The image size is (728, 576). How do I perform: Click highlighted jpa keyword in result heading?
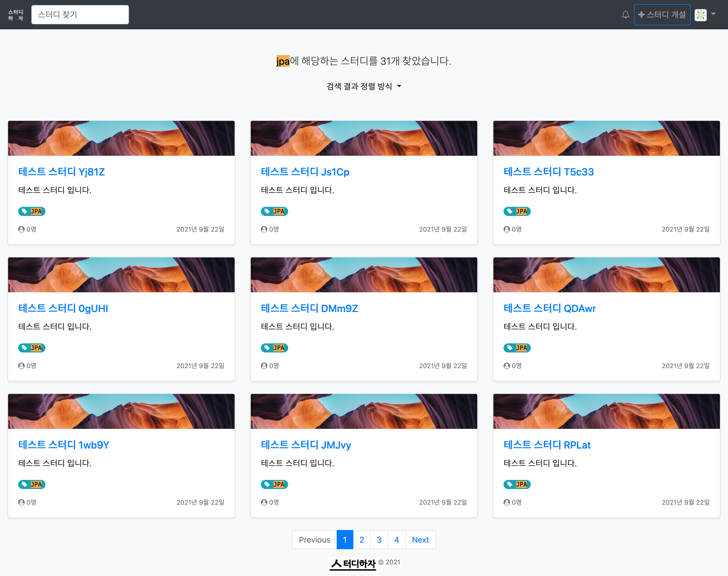pyautogui.click(x=283, y=61)
